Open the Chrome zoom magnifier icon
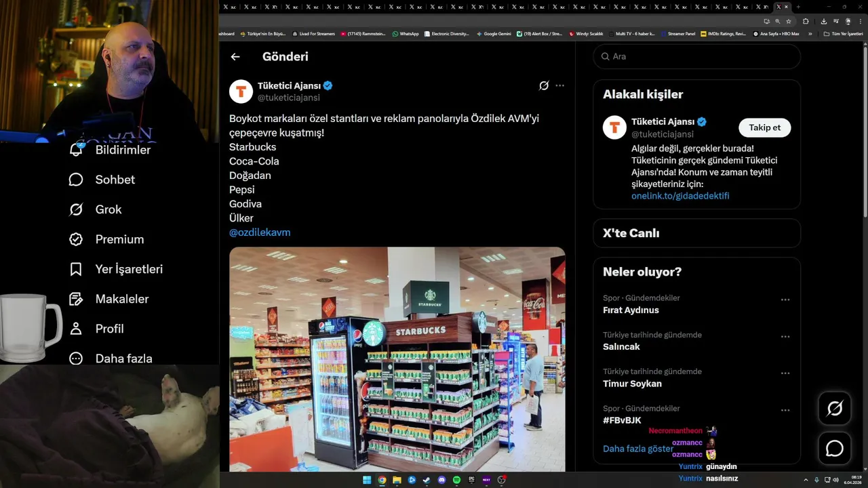 point(778,21)
